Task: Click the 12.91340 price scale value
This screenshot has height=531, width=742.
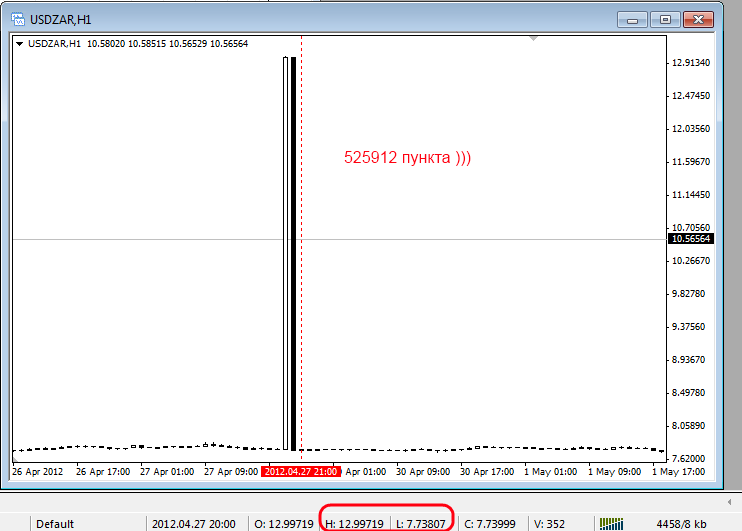Action: click(691, 63)
